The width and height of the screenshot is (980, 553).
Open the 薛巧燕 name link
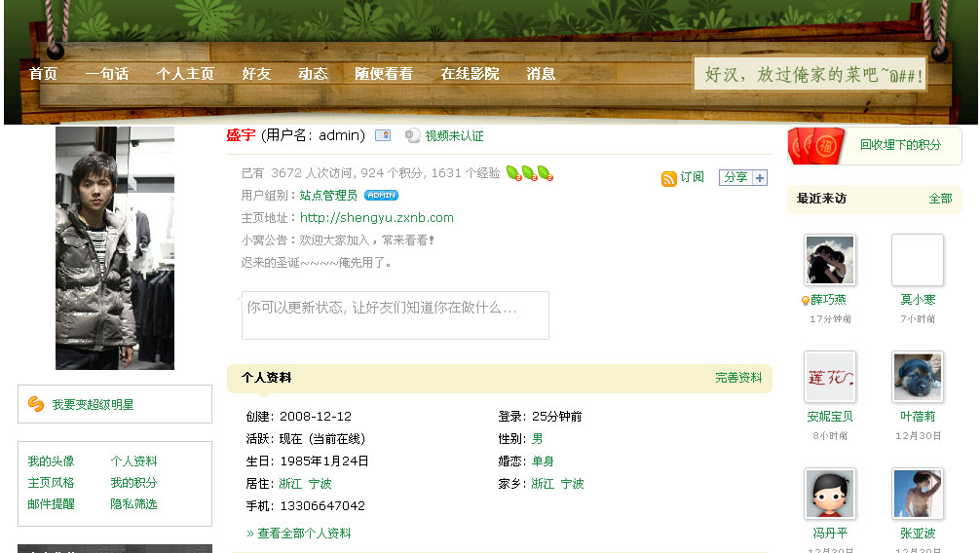coord(829,299)
